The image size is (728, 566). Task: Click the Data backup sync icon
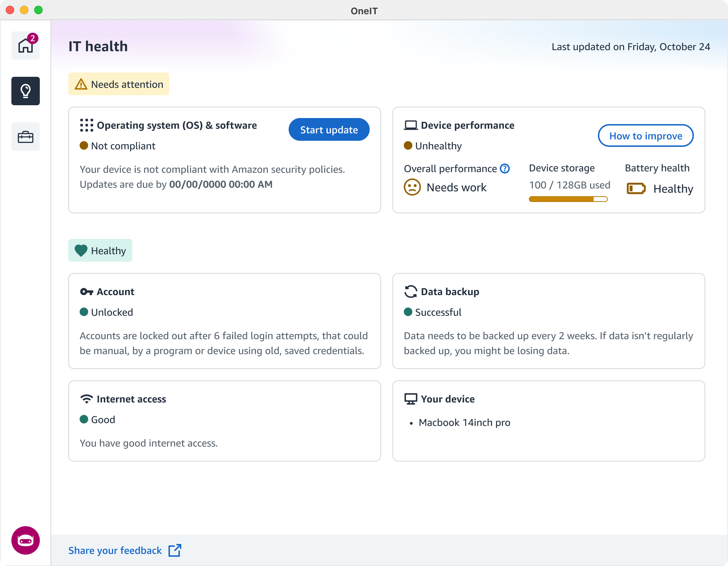click(411, 292)
